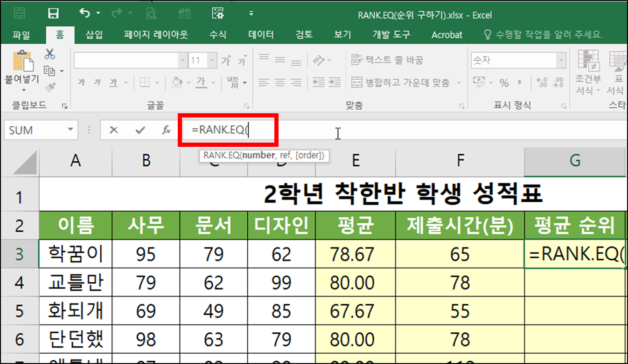The height and width of the screenshot is (364, 628).
Task: Open copy options dropdown arrow
Action: tap(62, 71)
